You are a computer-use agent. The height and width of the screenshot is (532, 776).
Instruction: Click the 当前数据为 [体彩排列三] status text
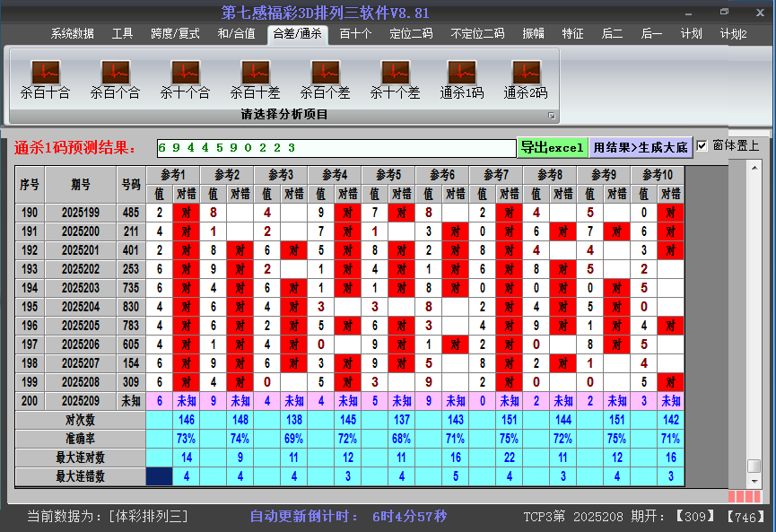coord(108,517)
